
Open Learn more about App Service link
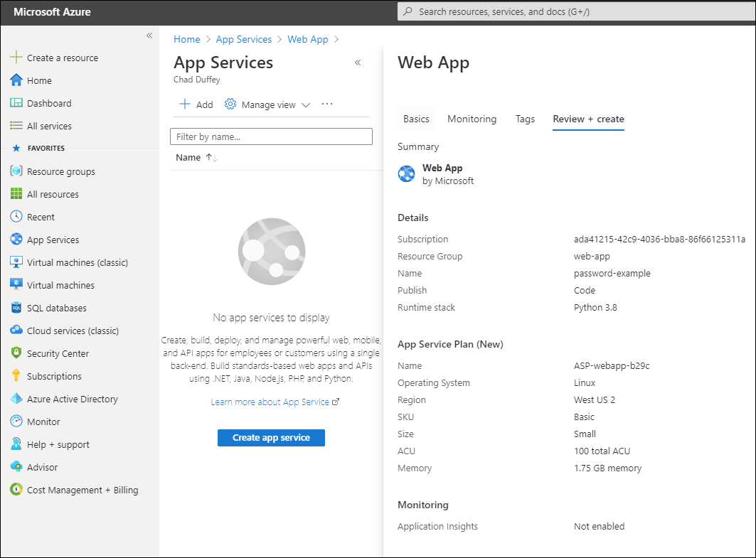pos(270,402)
